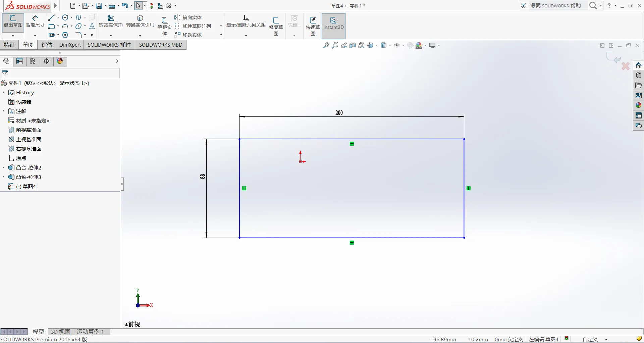Open the DisplayManager color ball tab
Viewport: 644px width, 343px height.
[x=60, y=61]
